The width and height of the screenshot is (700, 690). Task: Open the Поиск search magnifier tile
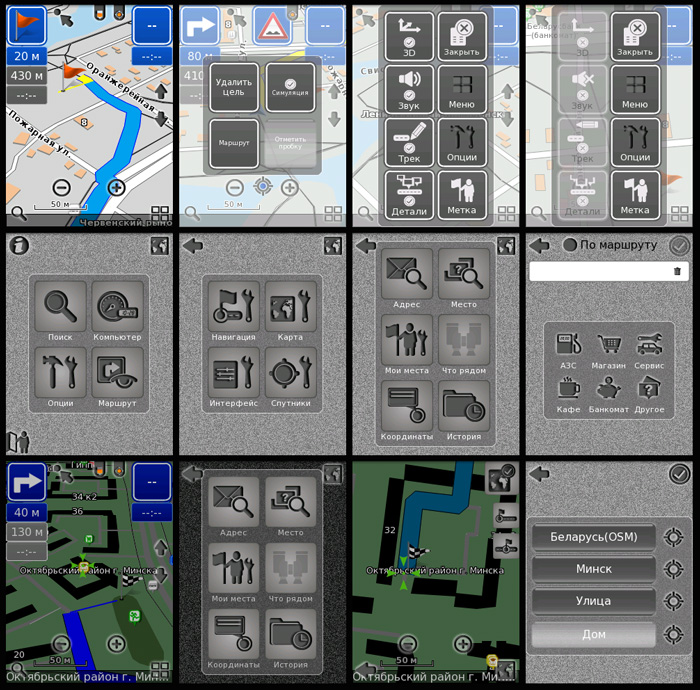click(x=61, y=311)
